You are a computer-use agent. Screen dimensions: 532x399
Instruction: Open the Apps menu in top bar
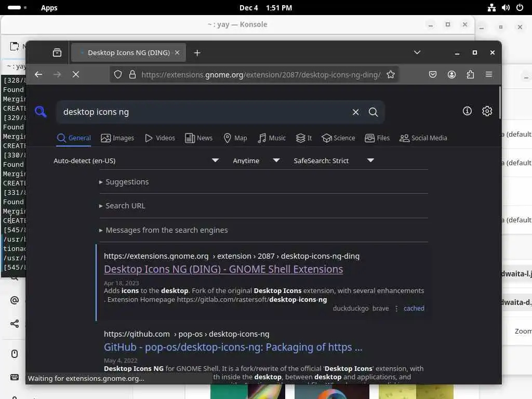point(49,8)
